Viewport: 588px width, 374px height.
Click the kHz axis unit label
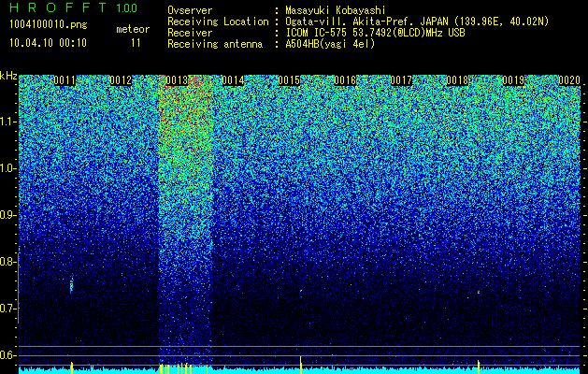pyautogui.click(x=8, y=76)
